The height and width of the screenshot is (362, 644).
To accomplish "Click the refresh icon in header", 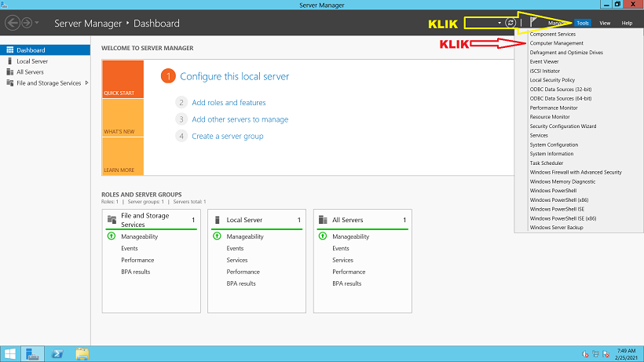I will (x=510, y=23).
